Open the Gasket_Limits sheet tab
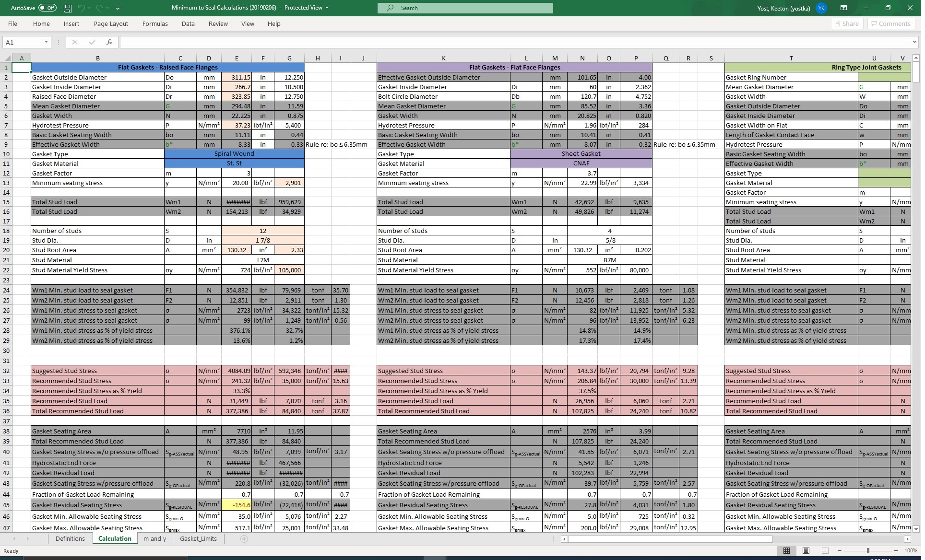Screen dimensions: 925x560 click(198, 539)
